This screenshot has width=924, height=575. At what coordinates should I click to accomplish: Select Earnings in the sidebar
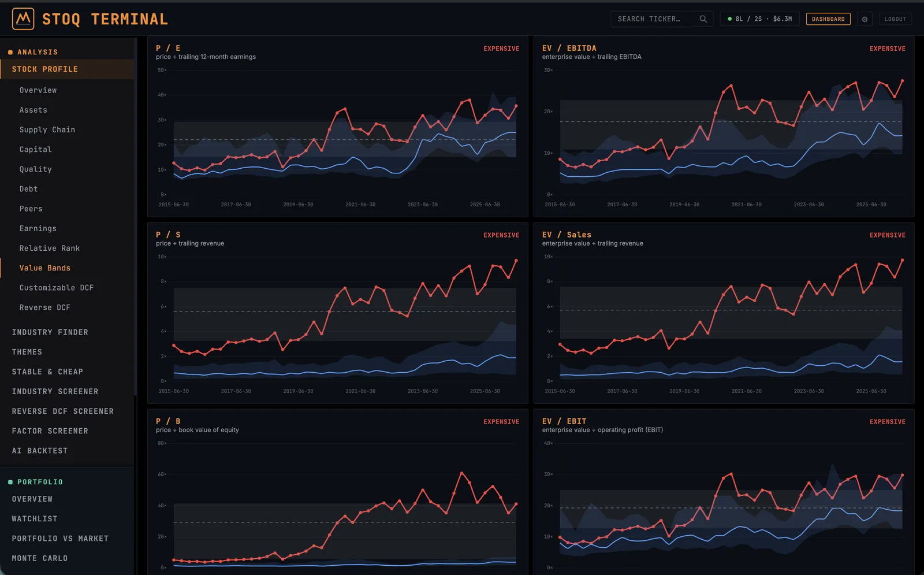(x=38, y=228)
